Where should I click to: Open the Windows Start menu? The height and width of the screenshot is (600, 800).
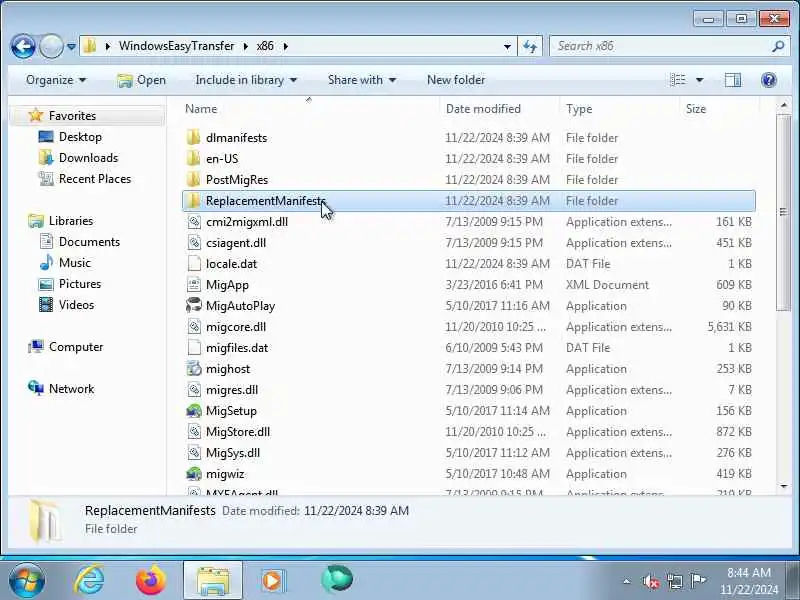(x=26, y=580)
